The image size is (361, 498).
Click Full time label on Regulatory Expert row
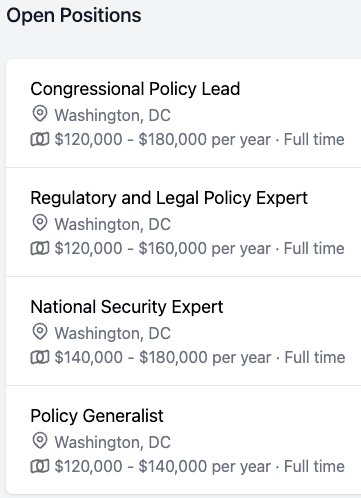point(314,248)
